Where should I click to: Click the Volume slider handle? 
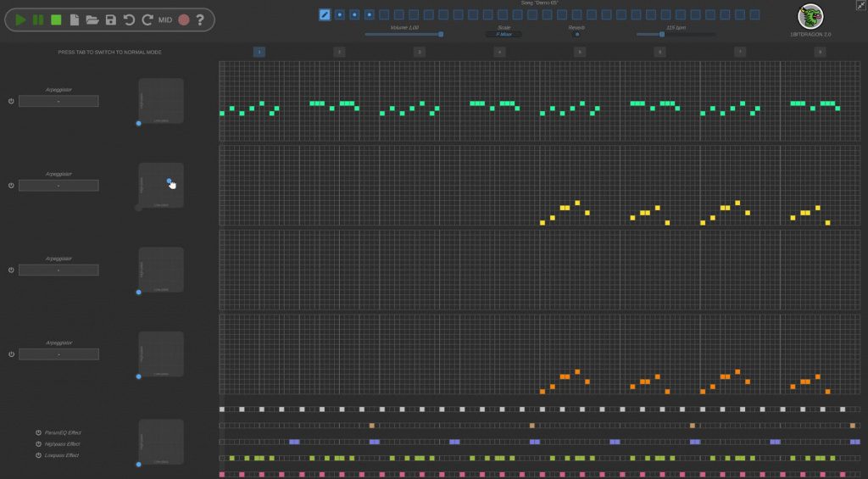tap(441, 35)
